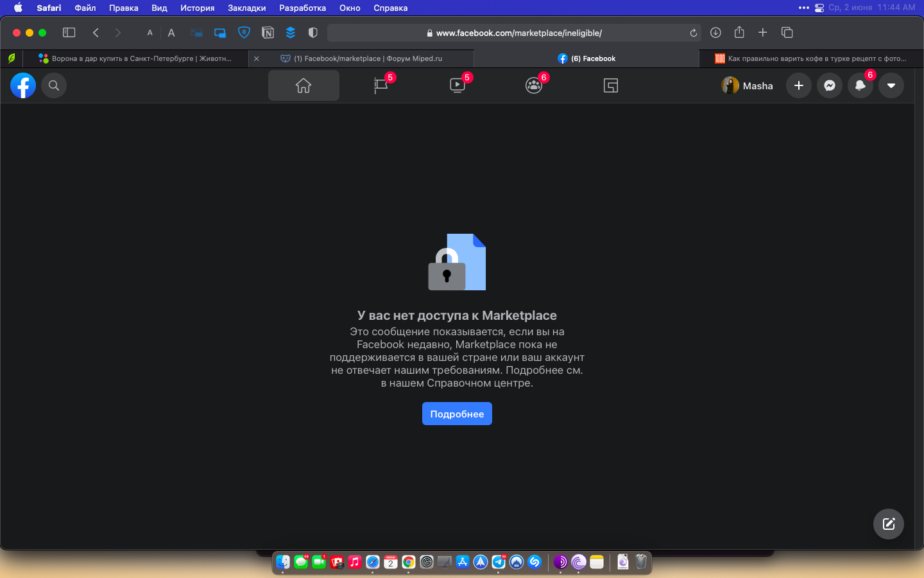This screenshot has height=578, width=924.
Task: Open a new Safari tab
Action: (x=763, y=33)
